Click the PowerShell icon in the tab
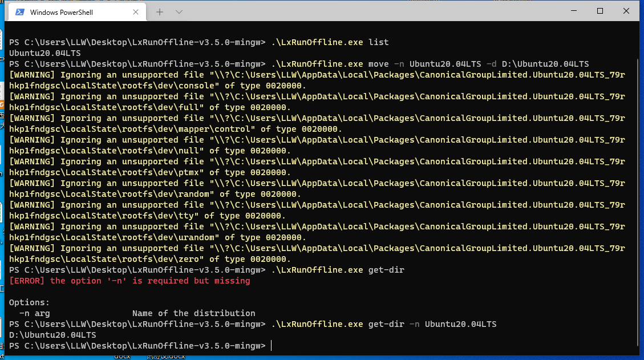The width and height of the screenshot is (644, 360). 19,13
